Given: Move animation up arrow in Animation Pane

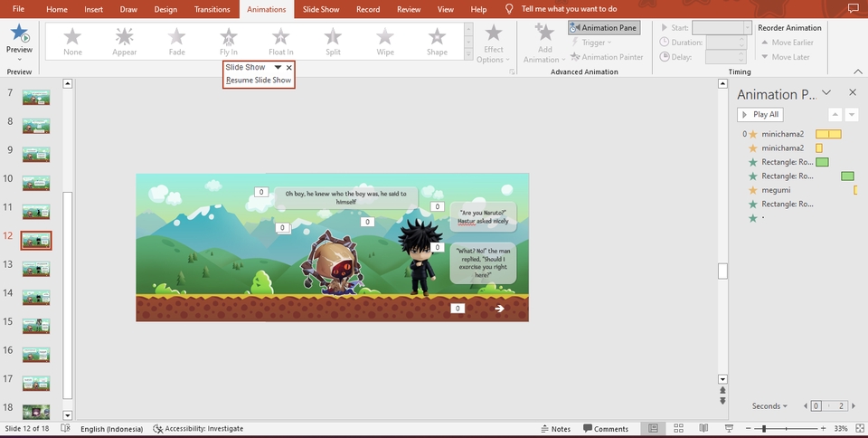Looking at the screenshot, I should tap(835, 115).
